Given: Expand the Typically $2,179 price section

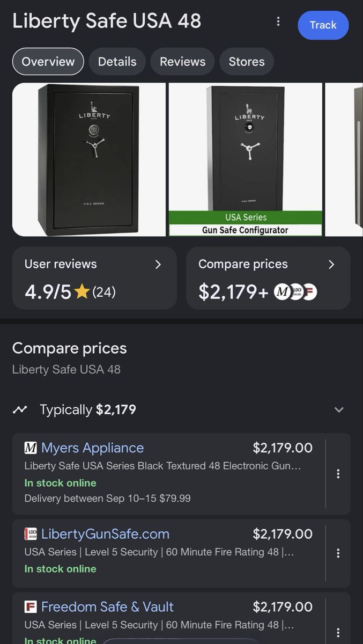Looking at the screenshot, I should (x=339, y=410).
